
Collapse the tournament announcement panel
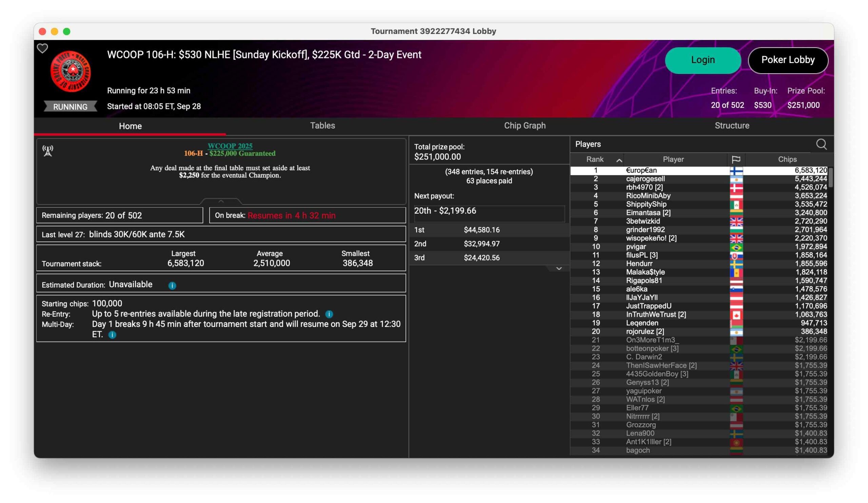click(x=221, y=201)
